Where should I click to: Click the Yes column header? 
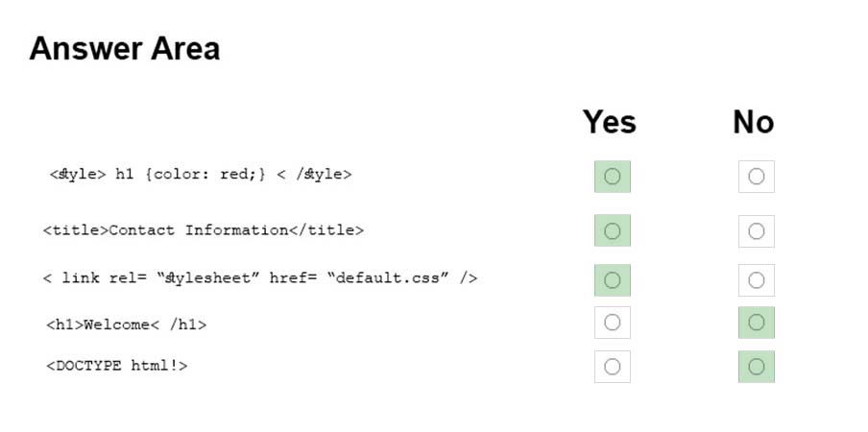click(609, 122)
